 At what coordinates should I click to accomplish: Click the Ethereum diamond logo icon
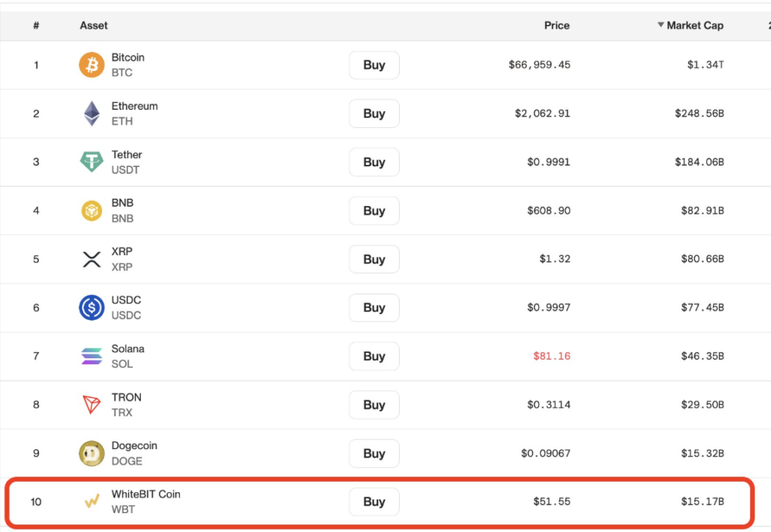pos(91,113)
